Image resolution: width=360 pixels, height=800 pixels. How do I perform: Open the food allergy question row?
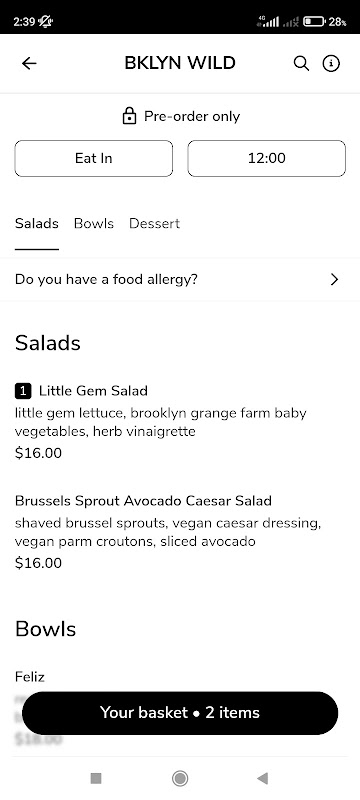[180, 280]
